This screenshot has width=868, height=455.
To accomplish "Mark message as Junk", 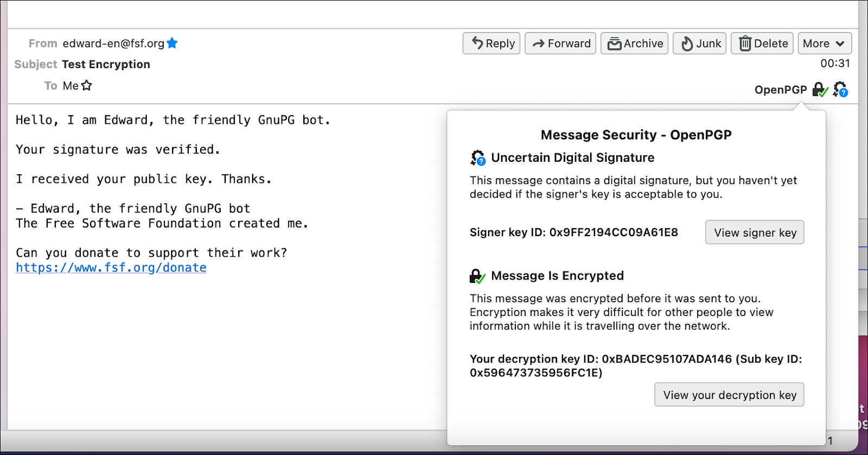I will tap(700, 43).
